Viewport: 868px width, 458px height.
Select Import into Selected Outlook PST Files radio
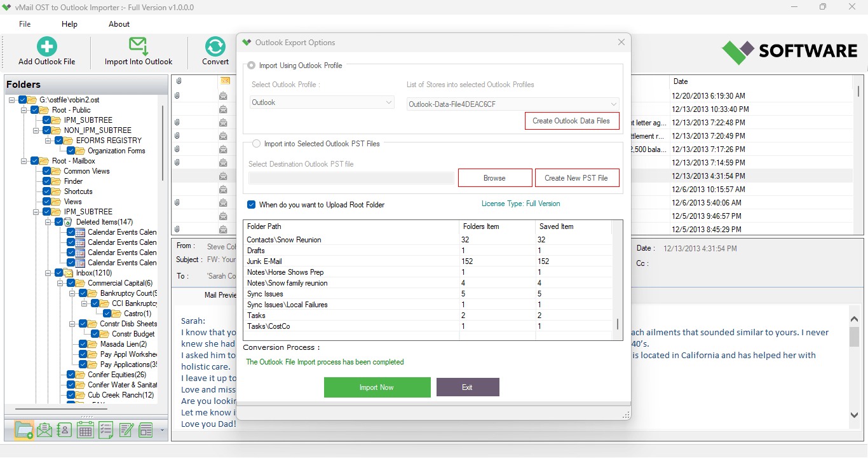256,144
